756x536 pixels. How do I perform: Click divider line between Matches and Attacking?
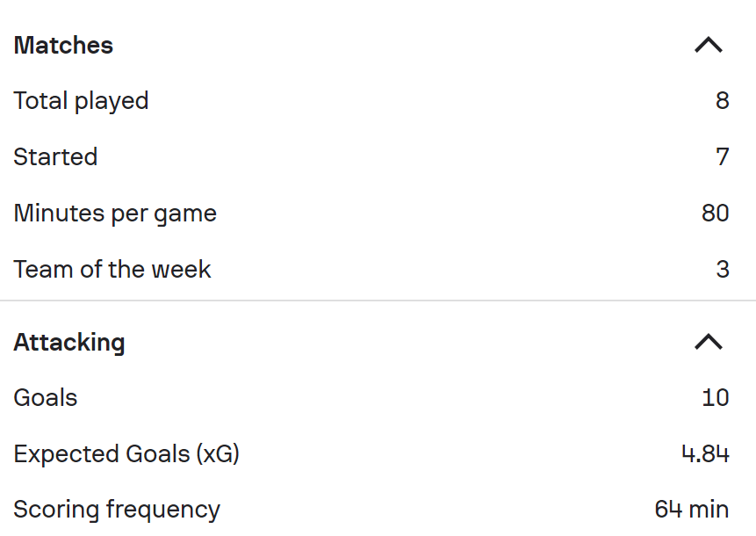click(378, 301)
